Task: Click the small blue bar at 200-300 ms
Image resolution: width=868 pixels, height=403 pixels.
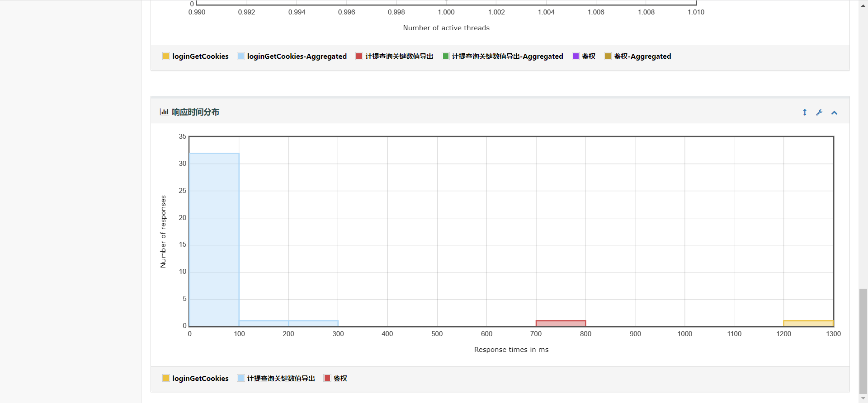Action: tap(313, 323)
